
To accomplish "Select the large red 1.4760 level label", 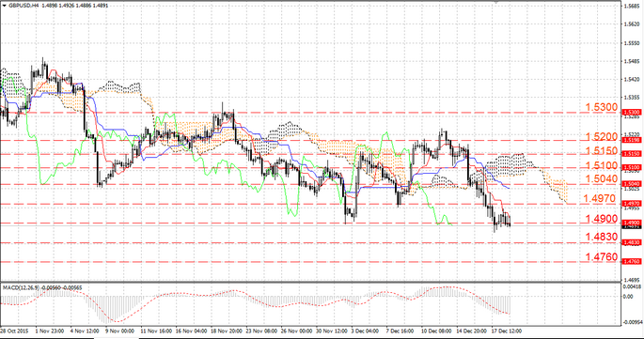I will click(601, 257).
